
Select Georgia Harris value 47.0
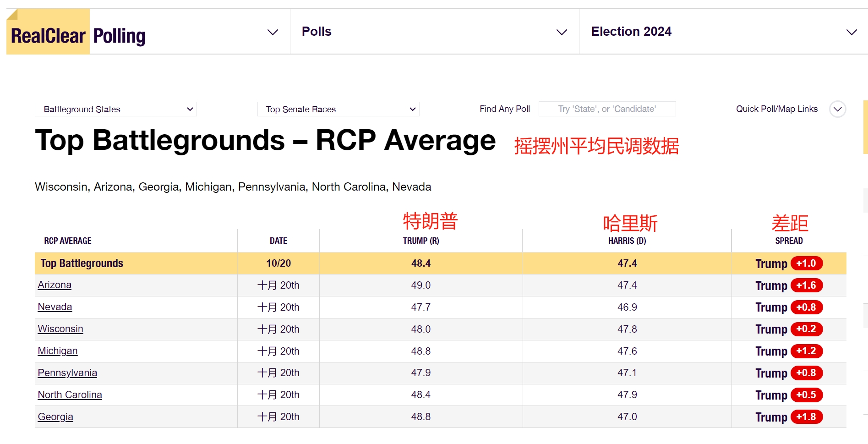pyautogui.click(x=627, y=417)
